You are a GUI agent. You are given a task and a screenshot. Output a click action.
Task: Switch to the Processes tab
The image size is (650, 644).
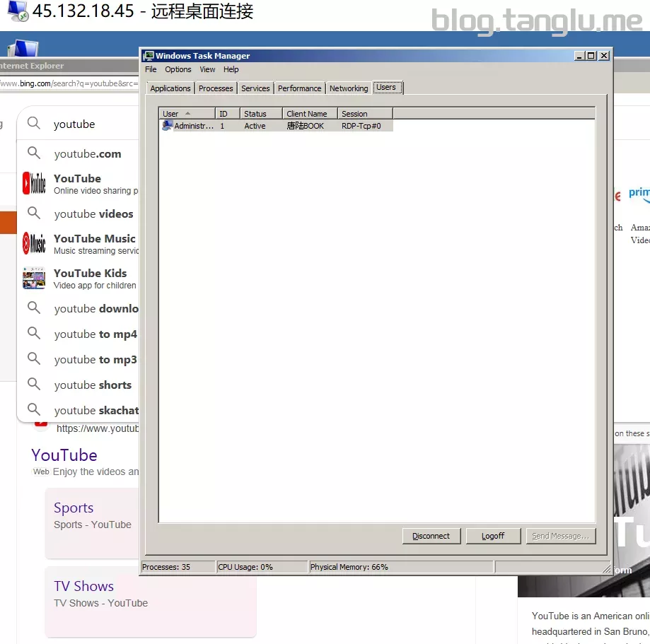216,88
